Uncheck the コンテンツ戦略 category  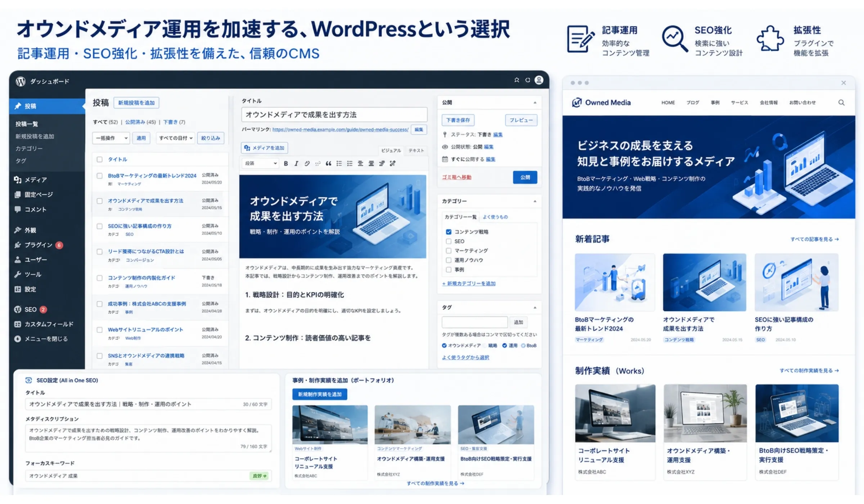tap(449, 232)
